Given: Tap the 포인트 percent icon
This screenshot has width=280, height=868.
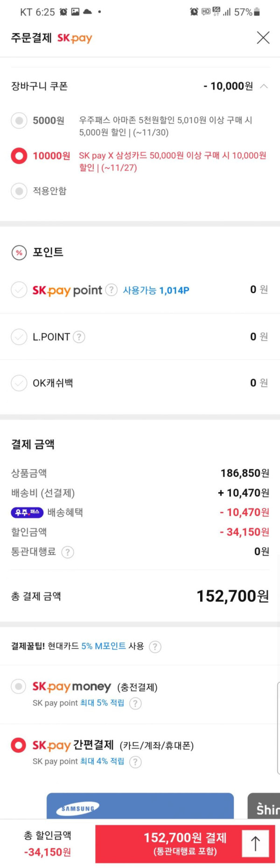Looking at the screenshot, I should [19, 253].
